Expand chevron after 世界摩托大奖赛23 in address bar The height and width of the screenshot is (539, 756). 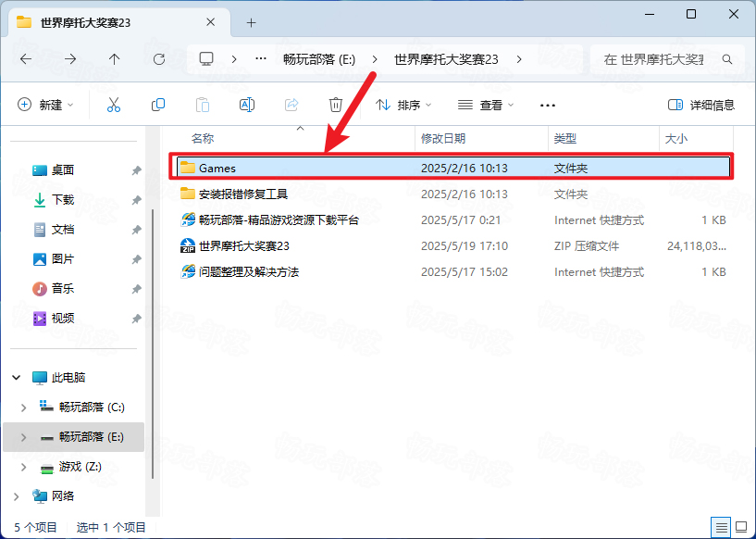coord(519,59)
